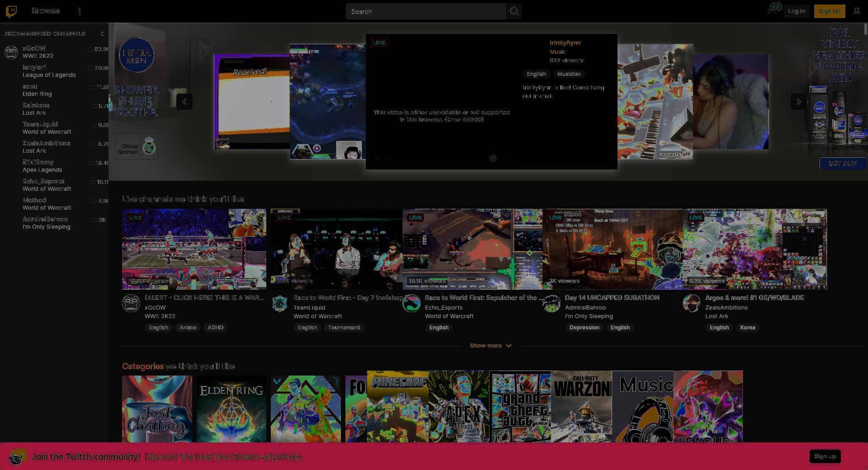This screenshot has height=470, width=868.
Task: Click Nivea BUY NOW button
Action: [843, 164]
